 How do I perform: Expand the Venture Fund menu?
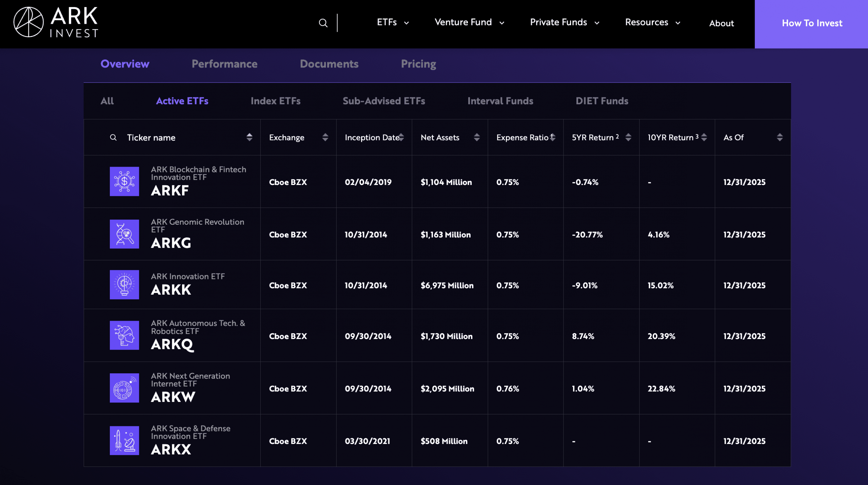[469, 22]
